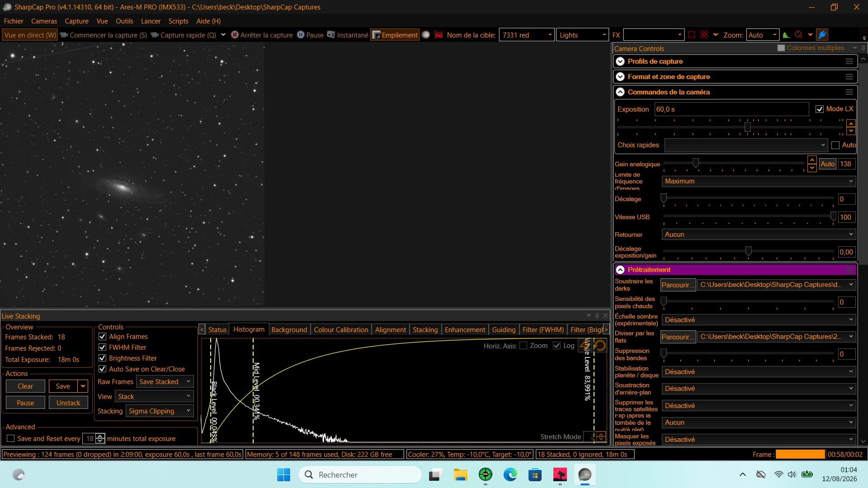The height and width of the screenshot is (488, 868).
Task: Uncheck Align Frames
Action: [x=102, y=336]
